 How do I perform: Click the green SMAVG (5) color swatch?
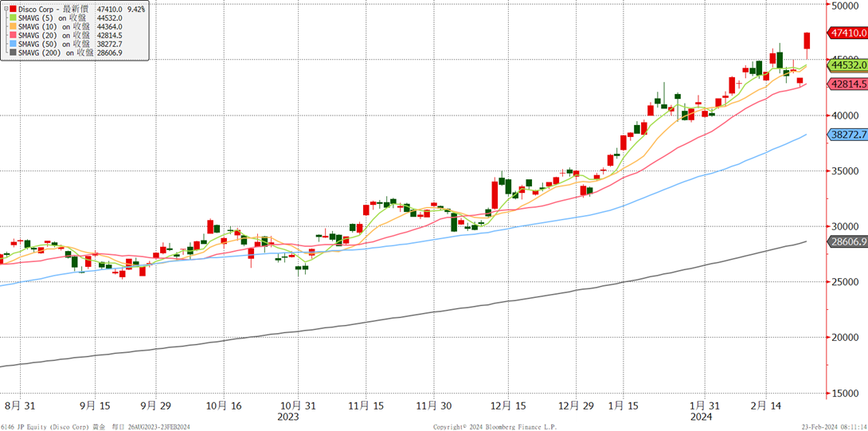(x=14, y=18)
